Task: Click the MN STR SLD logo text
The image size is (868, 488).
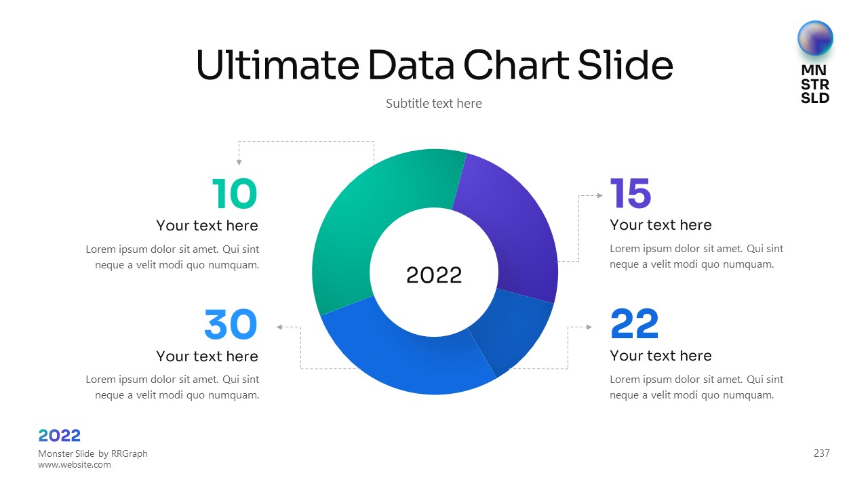Action: coord(815,84)
